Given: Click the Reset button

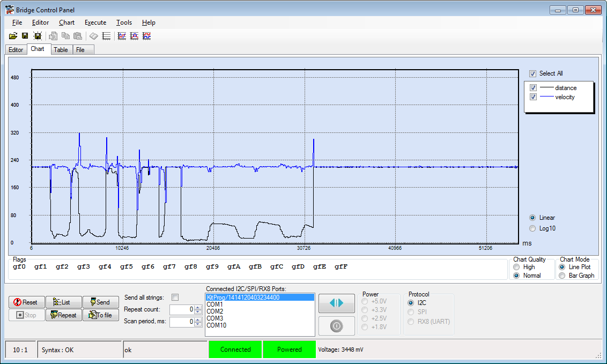Looking at the screenshot, I should (27, 302).
